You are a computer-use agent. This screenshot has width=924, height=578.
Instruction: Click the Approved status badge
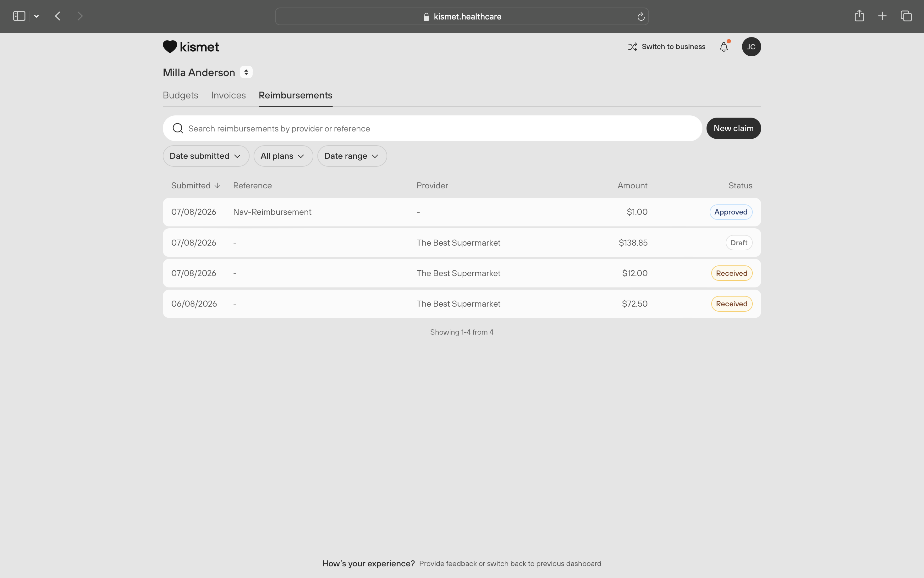coord(731,212)
